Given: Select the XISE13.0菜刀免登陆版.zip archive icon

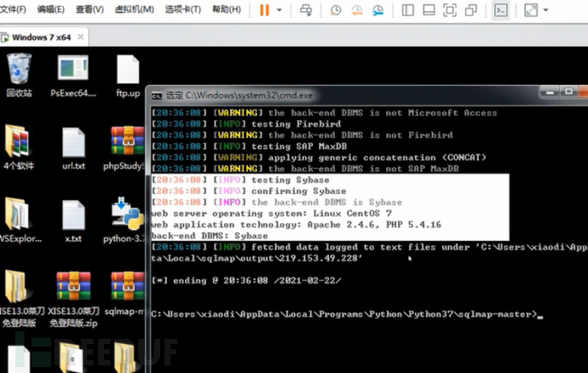Looking at the screenshot, I should point(73,299).
